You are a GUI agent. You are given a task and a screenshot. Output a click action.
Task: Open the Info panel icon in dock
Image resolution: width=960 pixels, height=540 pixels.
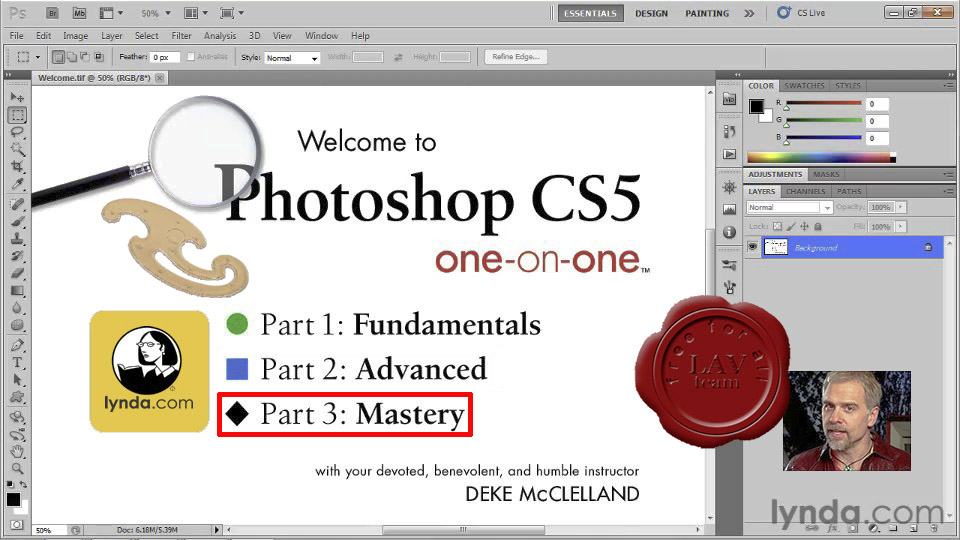pos(729,232)
